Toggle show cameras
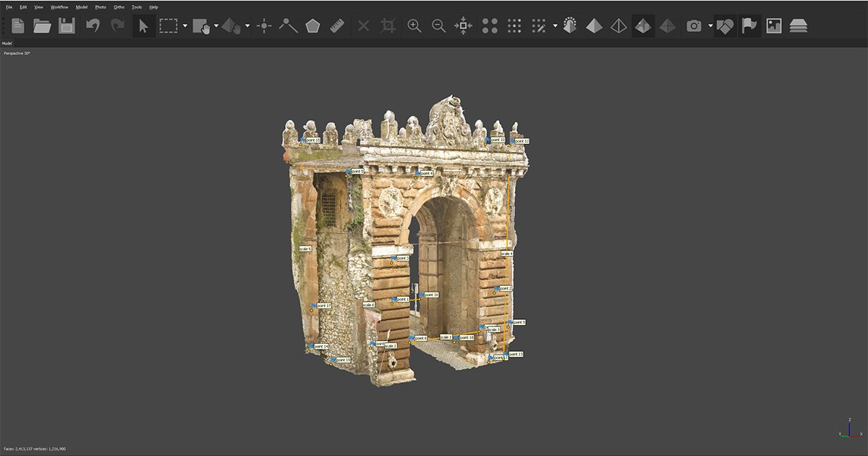 click(x=694, y=26)
